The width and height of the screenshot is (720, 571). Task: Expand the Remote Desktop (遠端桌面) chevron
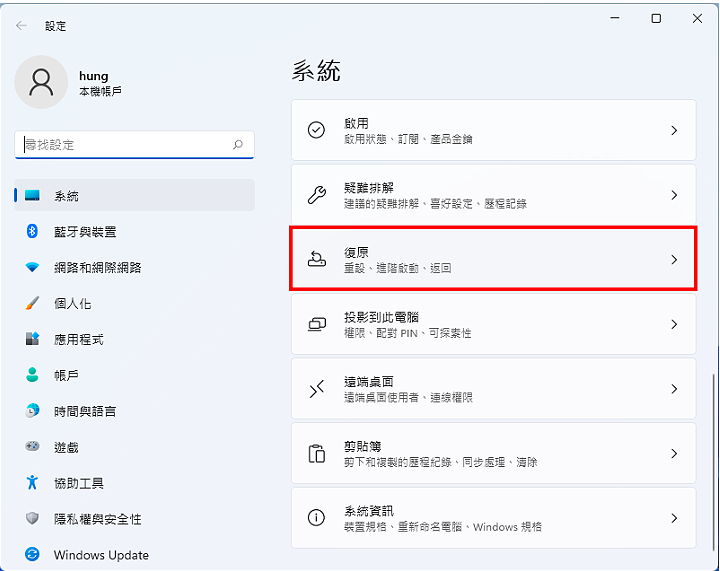674,389
